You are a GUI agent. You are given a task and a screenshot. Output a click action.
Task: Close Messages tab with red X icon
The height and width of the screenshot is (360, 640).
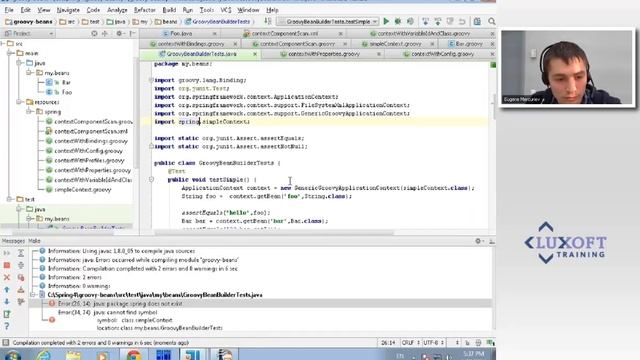pos(7,278)
